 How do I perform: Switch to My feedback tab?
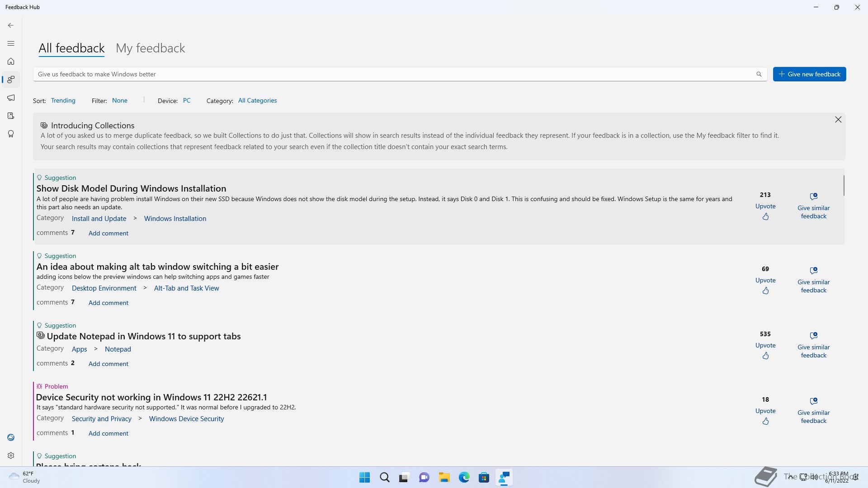tap(151, 48)
